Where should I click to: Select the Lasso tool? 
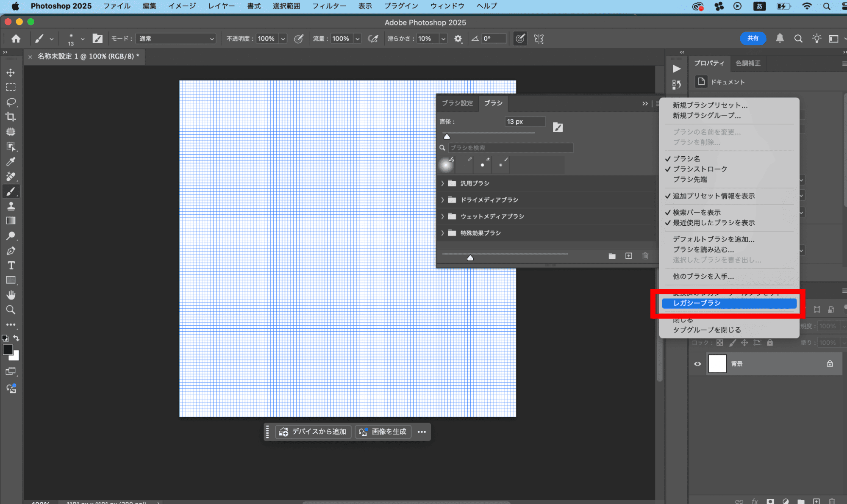point(11,102)
